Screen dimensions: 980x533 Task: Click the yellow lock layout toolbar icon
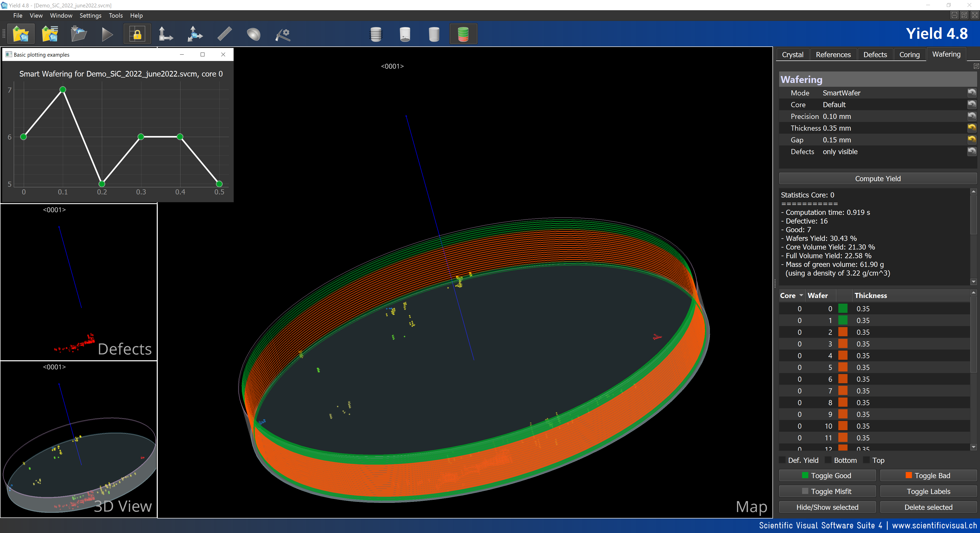click(x=137, y=34)
